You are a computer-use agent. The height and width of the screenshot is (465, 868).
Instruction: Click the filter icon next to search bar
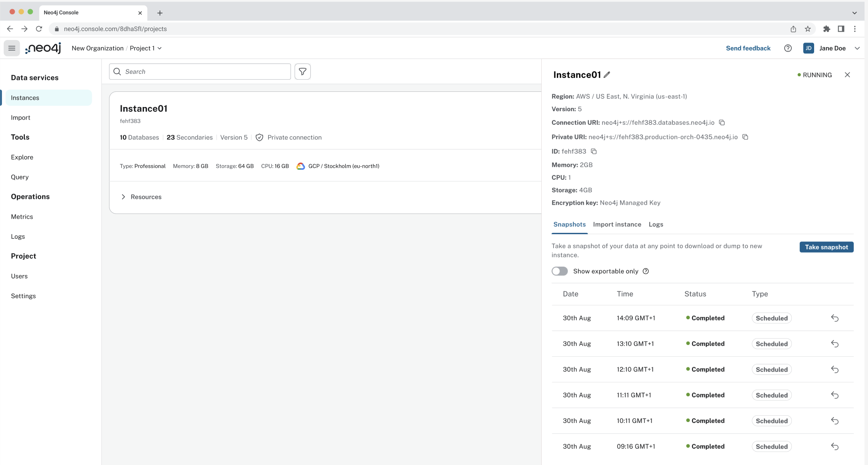click(x=303, y=71)
